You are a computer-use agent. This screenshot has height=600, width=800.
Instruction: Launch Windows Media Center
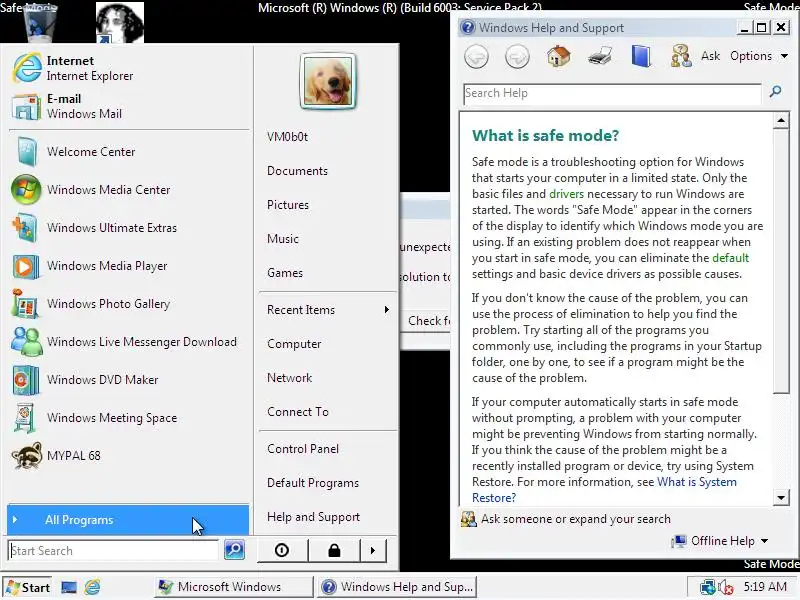[128, 190]
